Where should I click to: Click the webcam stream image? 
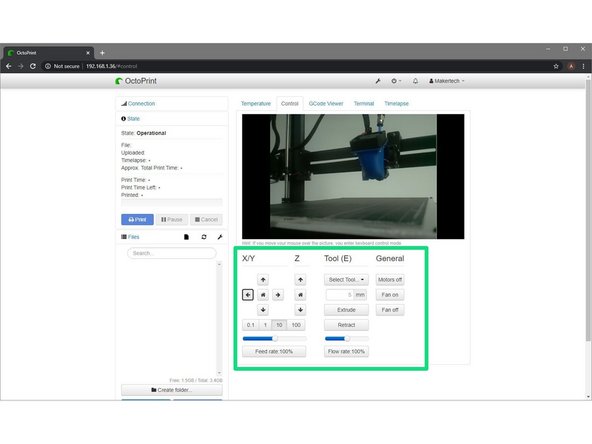(353, 176)
